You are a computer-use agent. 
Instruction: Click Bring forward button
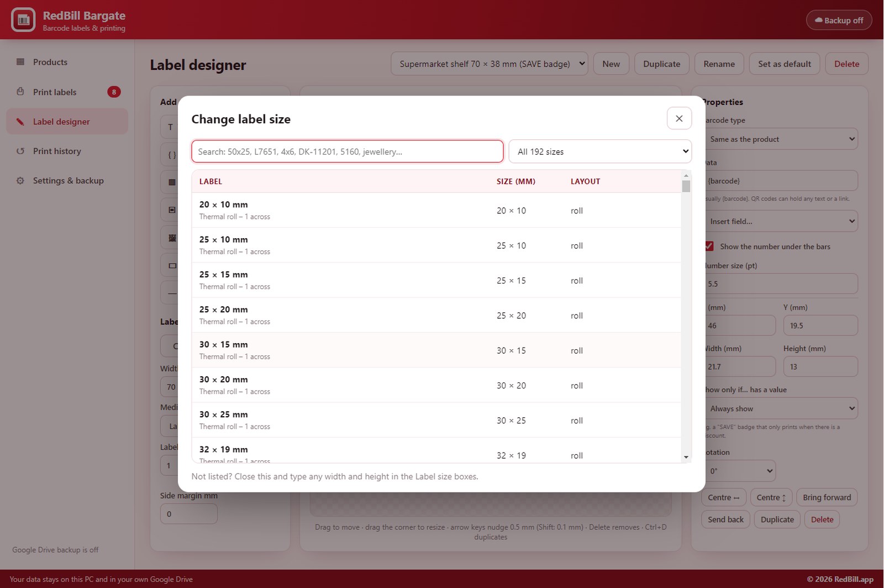click(x=827, y=497)
